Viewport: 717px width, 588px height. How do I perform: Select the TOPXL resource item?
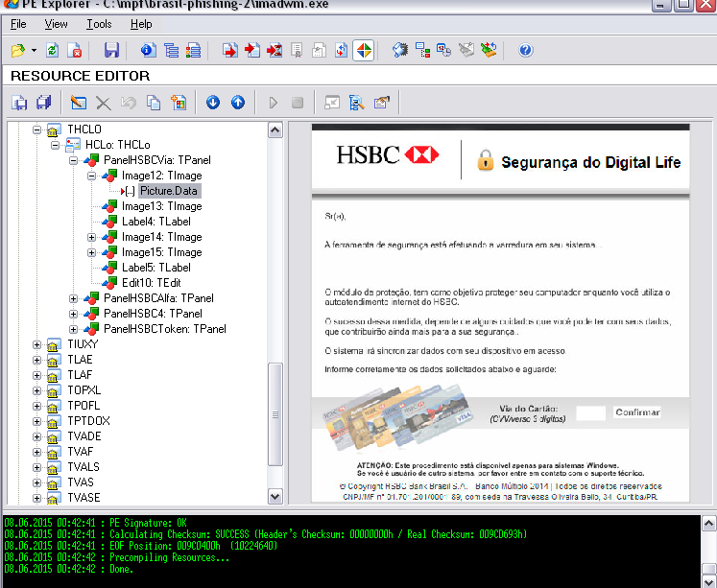[x=84, y=390]
